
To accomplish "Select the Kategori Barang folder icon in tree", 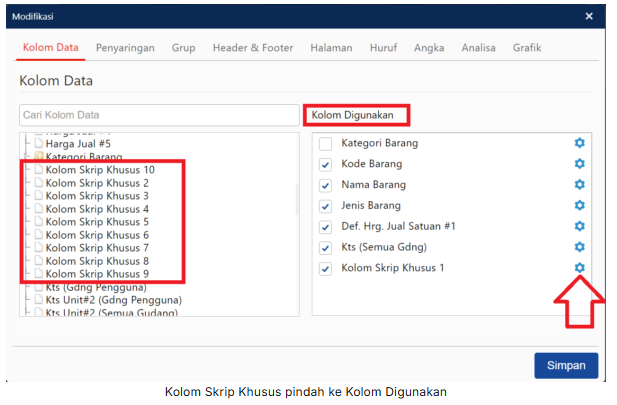I will [x=39, y=157].
